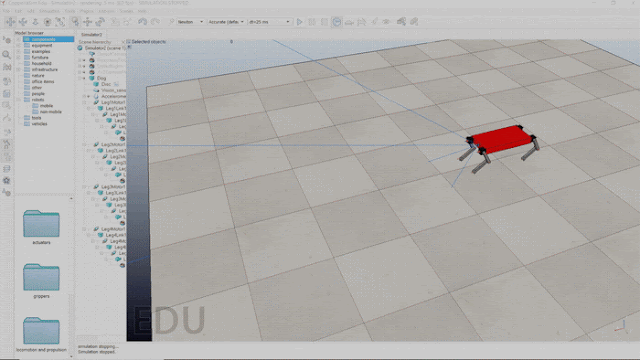Select the camera shift tool
Viewport: 640px width, 360px height.
[x=35, y=22]
